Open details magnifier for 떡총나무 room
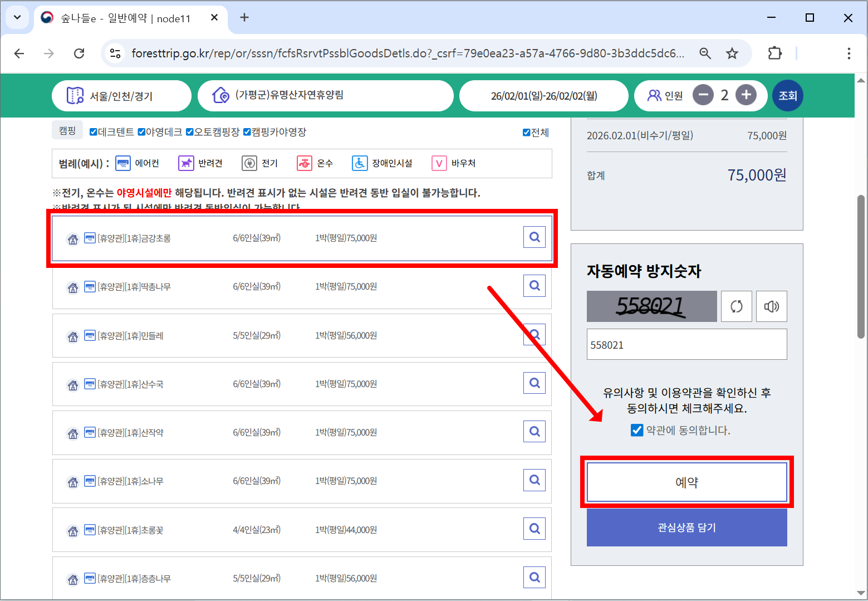 point(534,286)
